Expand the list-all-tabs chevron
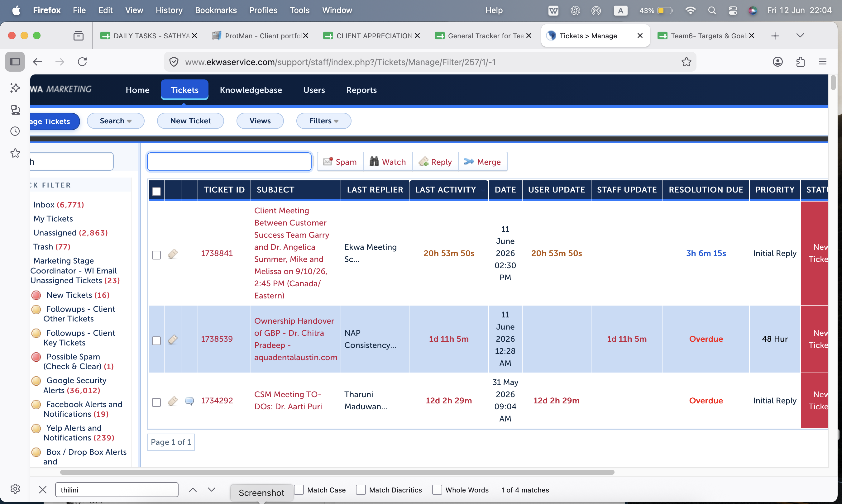Screen dimensions: 842x504 [800, 36]
